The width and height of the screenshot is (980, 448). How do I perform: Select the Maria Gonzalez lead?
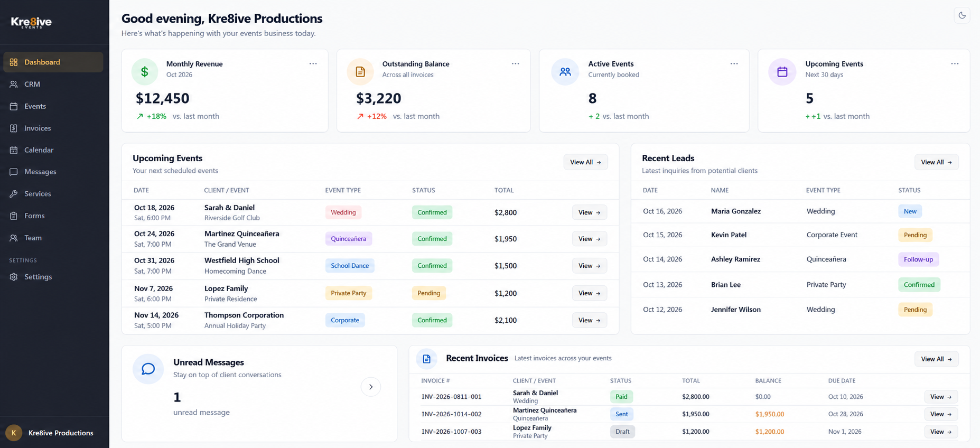800,211
